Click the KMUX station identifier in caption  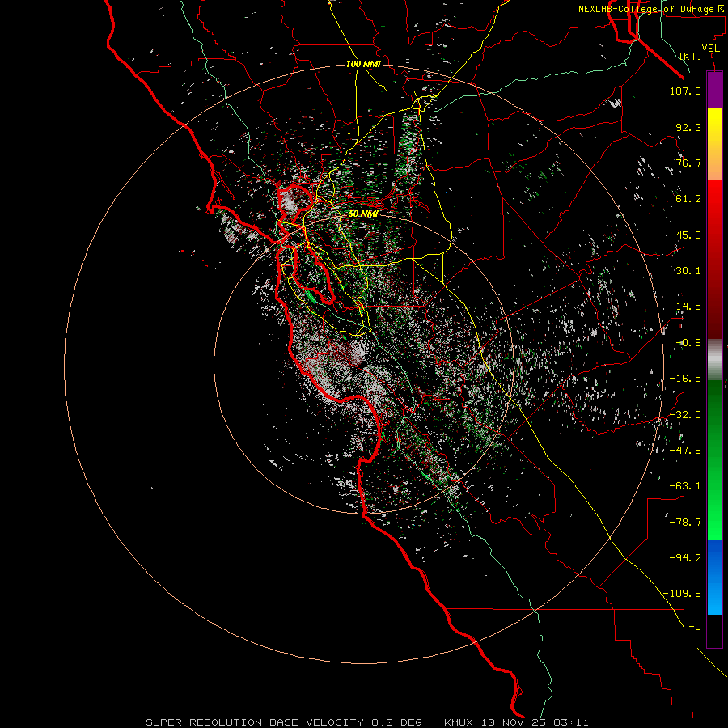click(459, 722)
